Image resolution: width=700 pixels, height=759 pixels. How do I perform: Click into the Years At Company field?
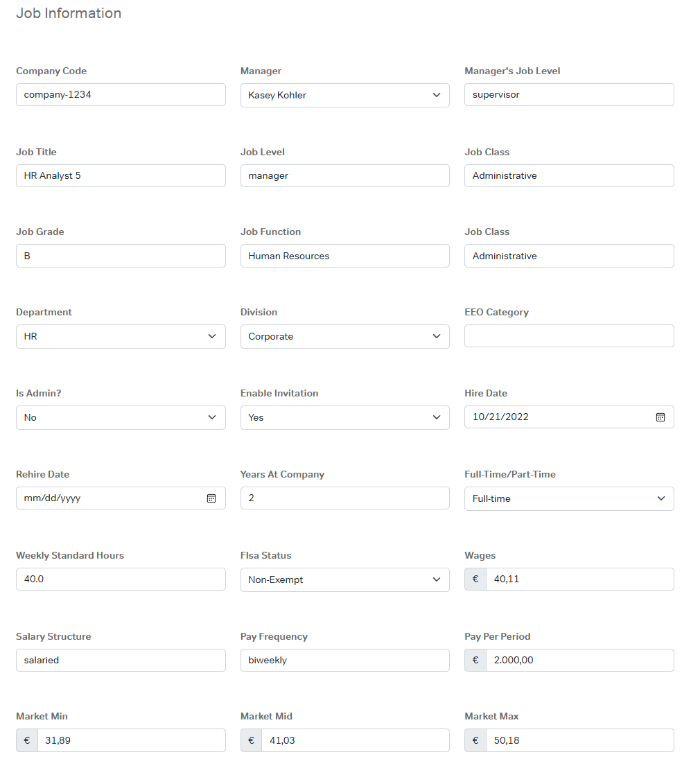(x=344, y=498)
